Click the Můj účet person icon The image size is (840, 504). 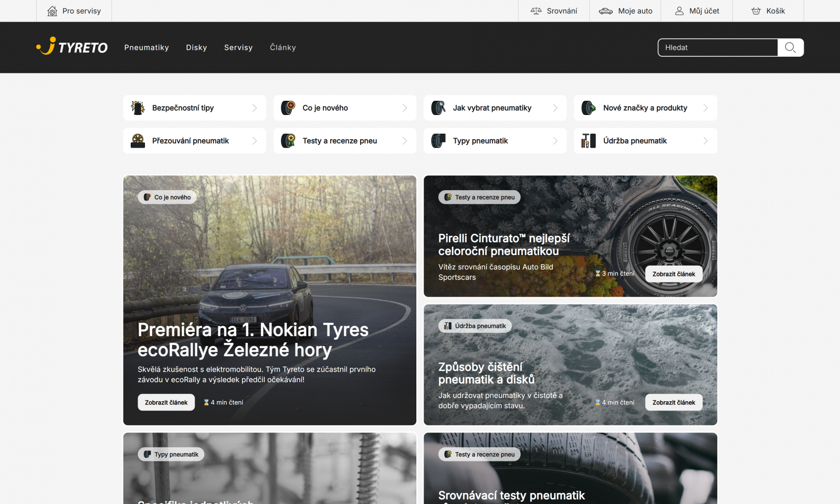(679, 11)
